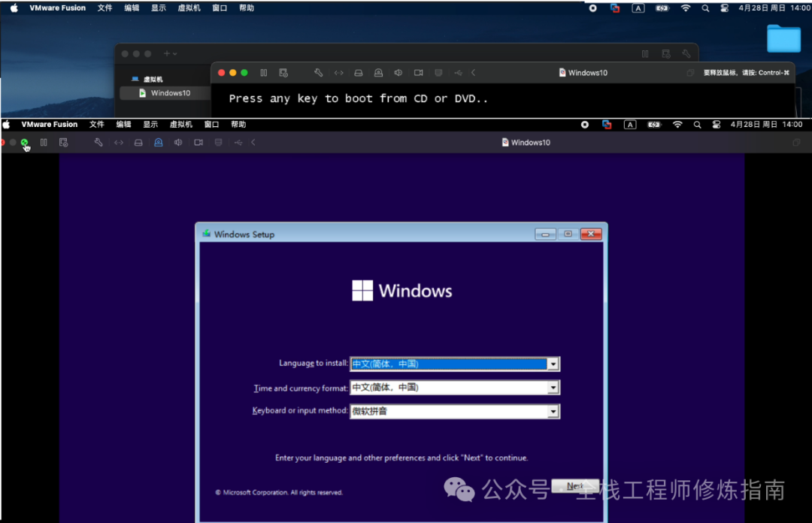Open the plus add menu in the library window
The height and width of the screenshot is (523, 812).
(x=171, y=53)
